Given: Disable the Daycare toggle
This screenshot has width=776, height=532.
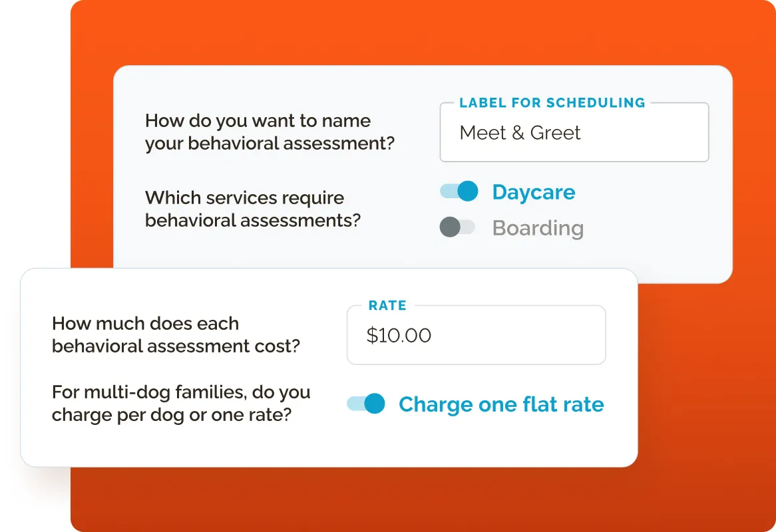Looking at the screenshot, I should pos(458,191).
